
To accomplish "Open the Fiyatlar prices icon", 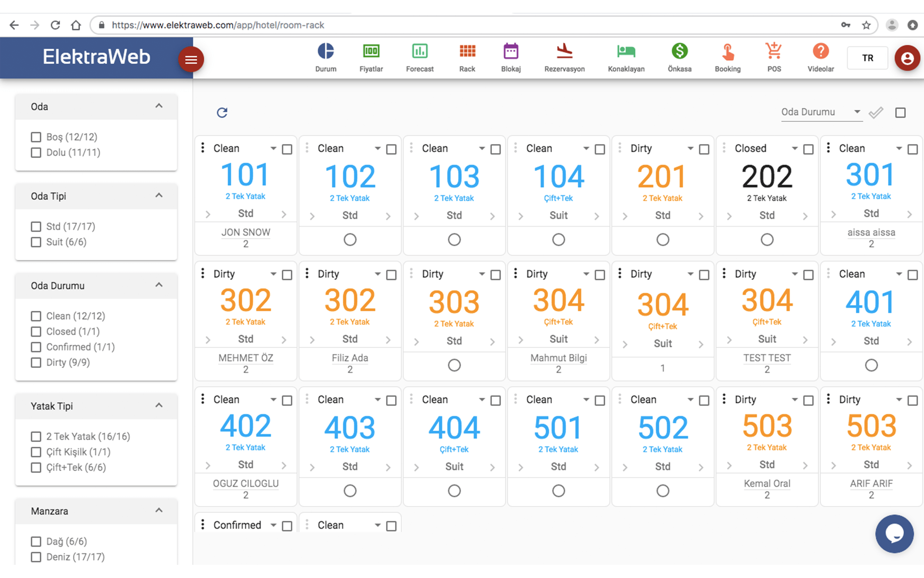I will (x=371, y=51).
